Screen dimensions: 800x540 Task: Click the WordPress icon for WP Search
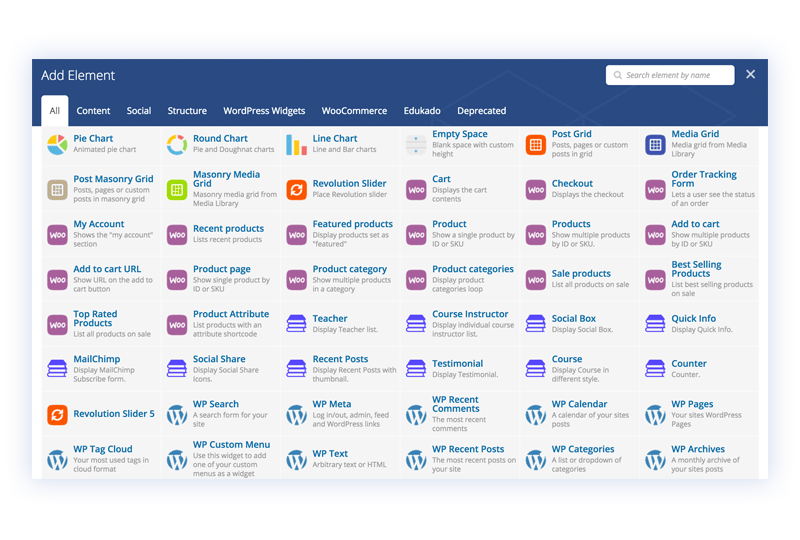pos(177,415)
